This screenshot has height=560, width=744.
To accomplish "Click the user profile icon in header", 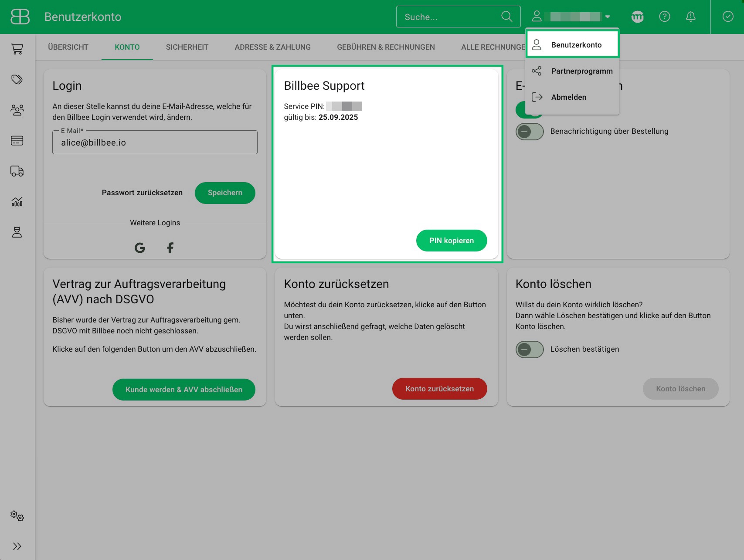I will point(537,17).
